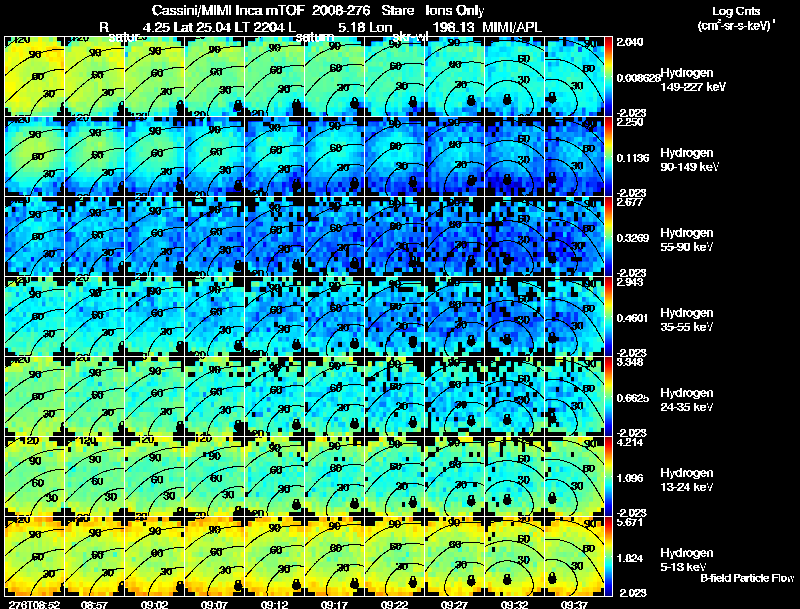Click the longitude value '198.13' in the header
This screenshot has height=609, width=800.
point(453,27)
